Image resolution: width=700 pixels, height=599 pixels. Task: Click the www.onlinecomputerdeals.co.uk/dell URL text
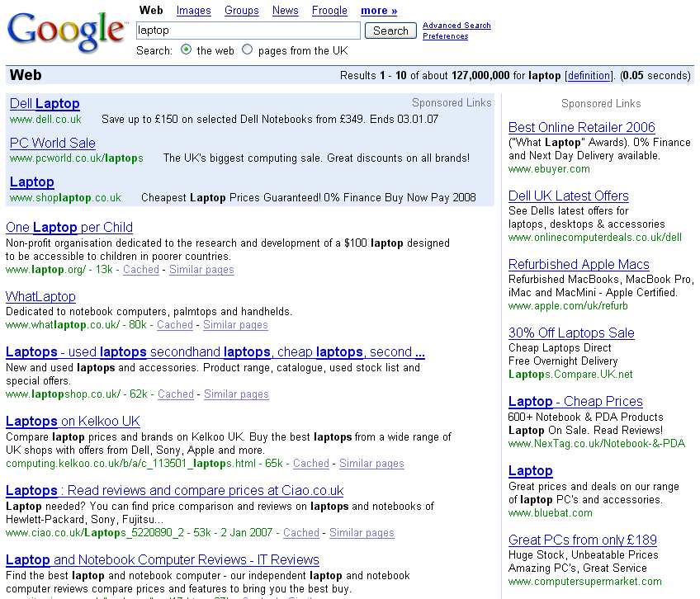(595, 238)
